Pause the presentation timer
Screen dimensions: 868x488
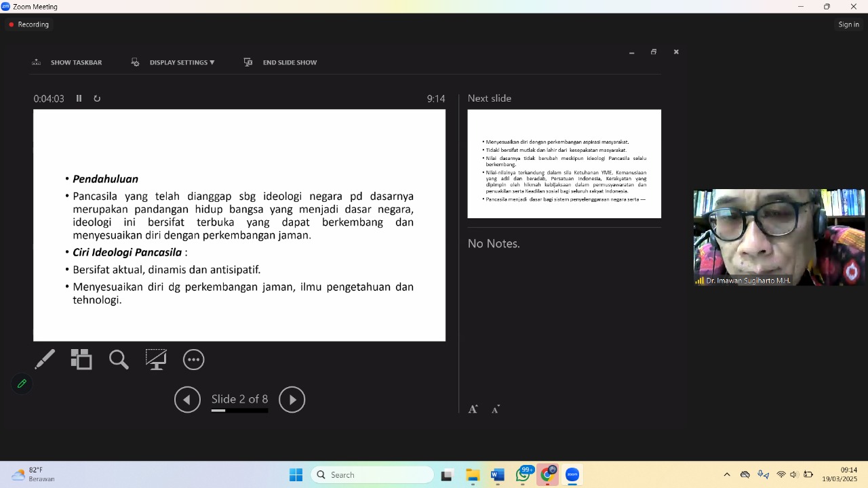pyautogui.click(x=79, y=98)
